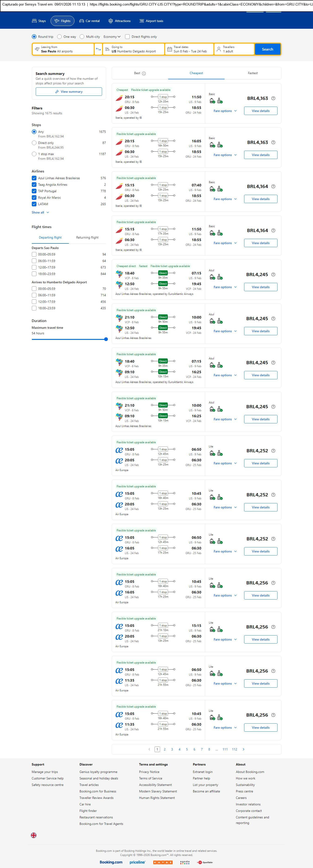Image resolution: width=313 pixels, height=868 pixels.
Task: Click the Airport taxis icon in the top navigation
Action: pos(142,21)
